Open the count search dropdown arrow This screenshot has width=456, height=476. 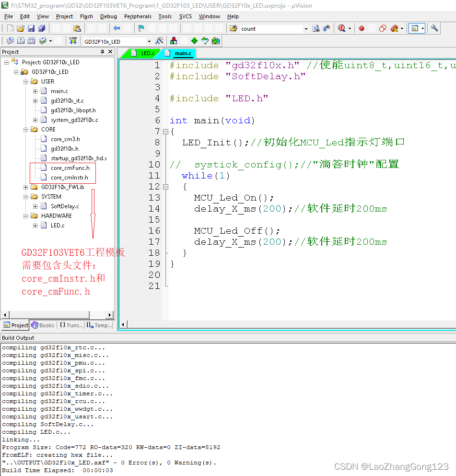point(306,29)
